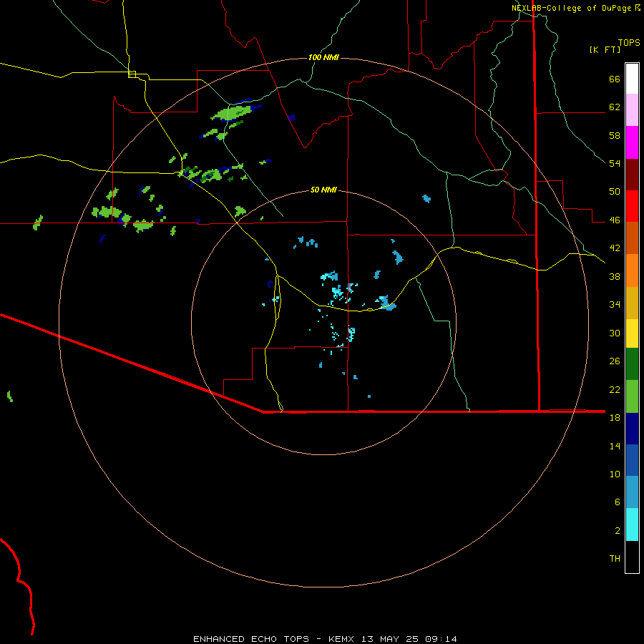The width and height of the screenshot is (644, 644).
Task: Click the dark green legend swatch
Action: [x=632, y=364]
